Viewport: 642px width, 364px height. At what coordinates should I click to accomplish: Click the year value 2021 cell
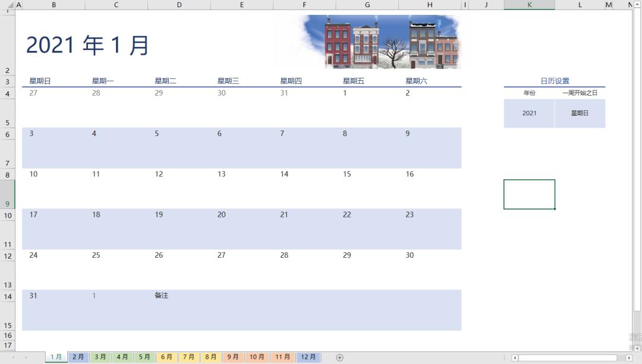coord(529,113)
